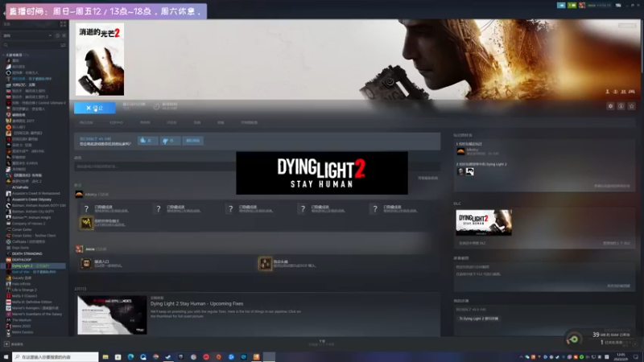Open the game info circle icon
The height and width of the screenshot is (362, 644).
coord(621,106)
